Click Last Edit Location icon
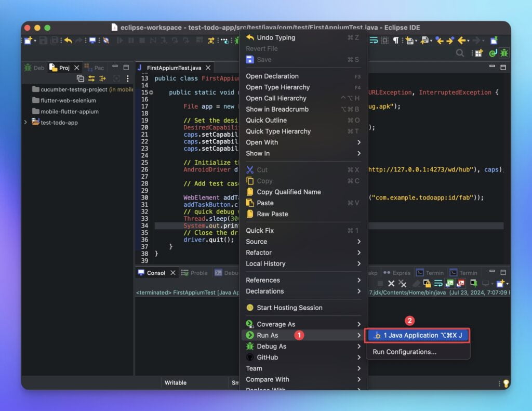 (x=440, y=41)
